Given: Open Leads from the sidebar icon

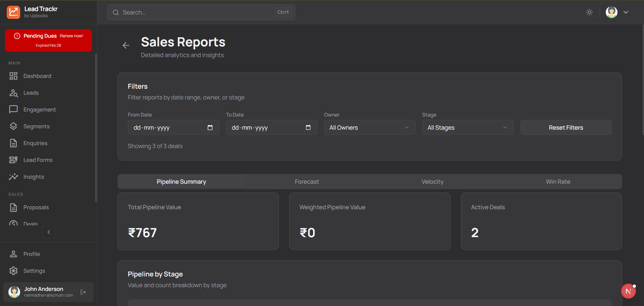Looking at the screenshot, I should (x=13, y=93).
